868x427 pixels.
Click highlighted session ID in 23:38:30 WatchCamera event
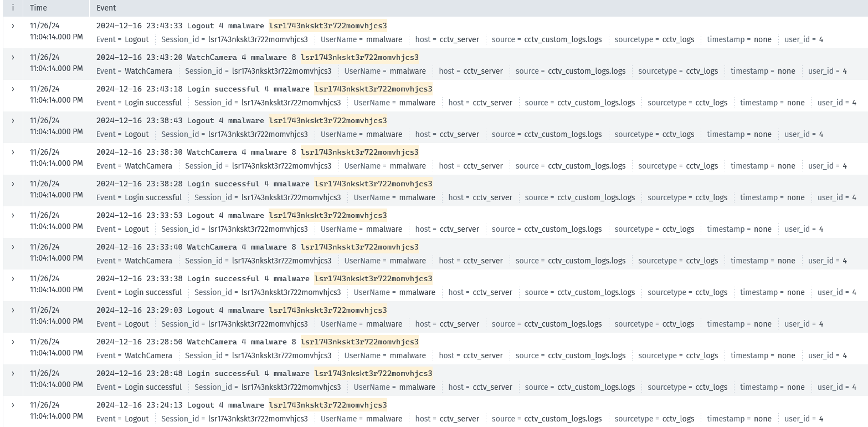tap(359, 152)
